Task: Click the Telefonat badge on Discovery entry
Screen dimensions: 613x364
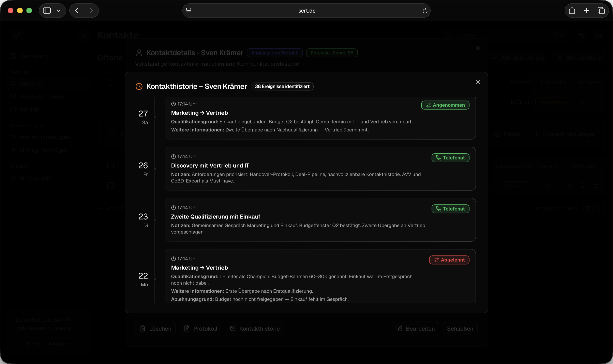Action: [x=450, y=158]
